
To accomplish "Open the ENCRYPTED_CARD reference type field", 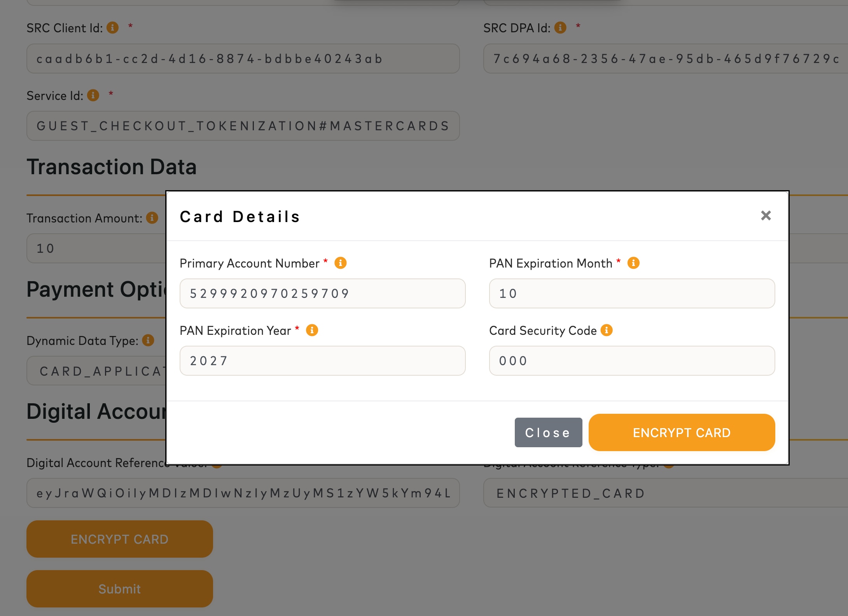I will point(666,493).
